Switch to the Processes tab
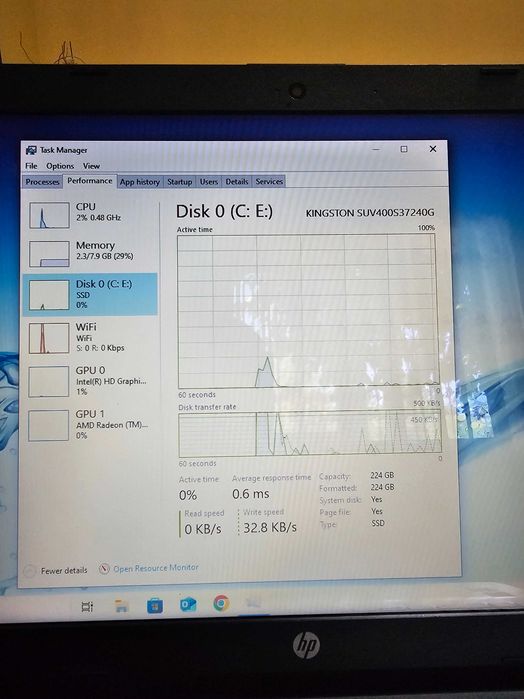 coord(42,181)
